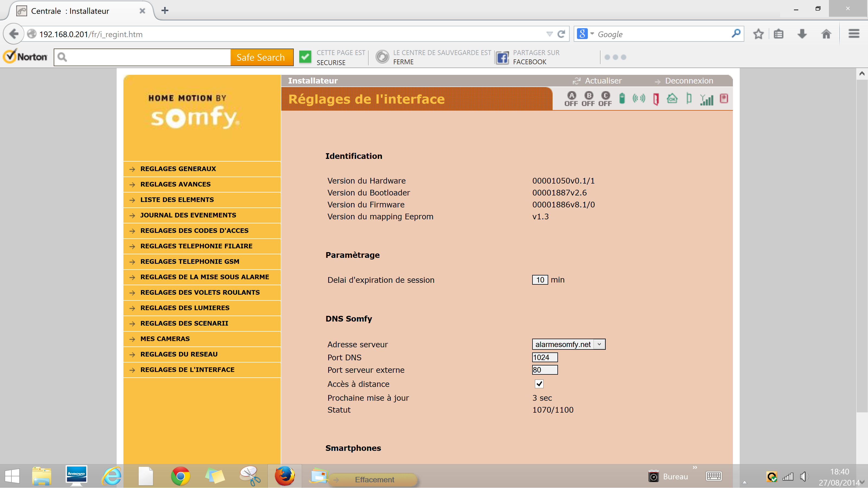Open REGLAGES DU RESEAU menu item
Viewport: 868px width, 488px height.
(x=179, y=354)
